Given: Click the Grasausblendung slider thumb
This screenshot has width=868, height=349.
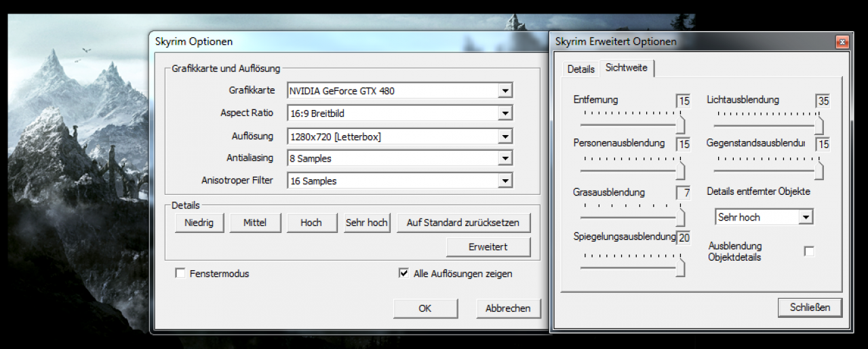Looking at the screenshot, I should (x=681, y=218).
